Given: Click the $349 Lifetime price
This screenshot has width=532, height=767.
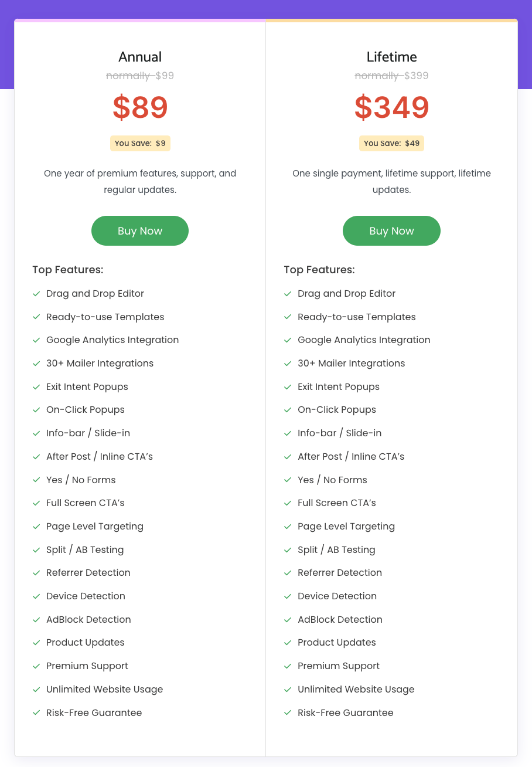Looking at the screenshot, I should (391, 107).
